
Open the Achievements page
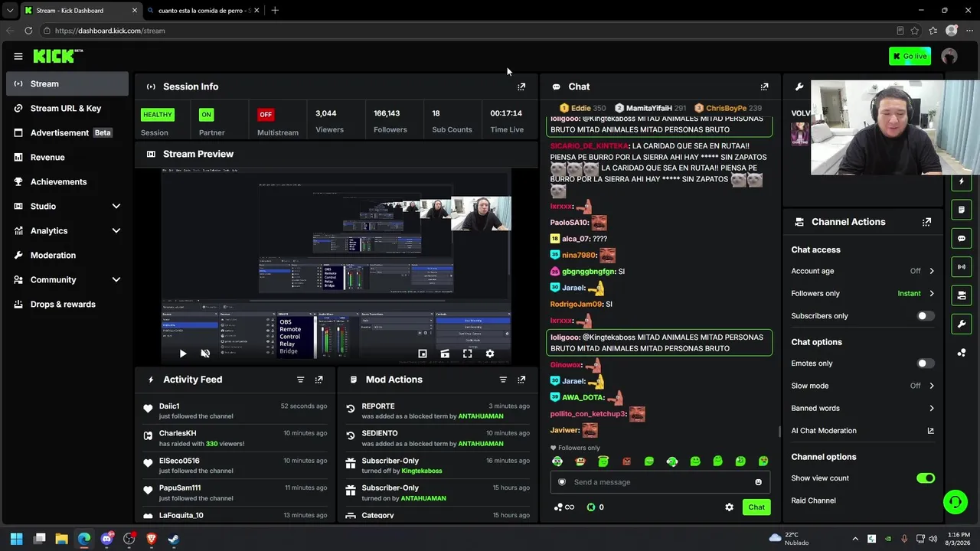67,181
